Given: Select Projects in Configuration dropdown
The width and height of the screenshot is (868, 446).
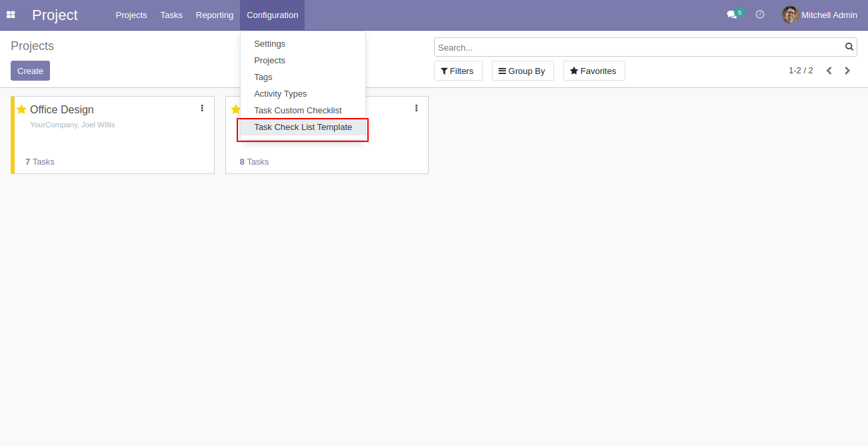Looking at the screenshot, I should (x=303, y=61).
